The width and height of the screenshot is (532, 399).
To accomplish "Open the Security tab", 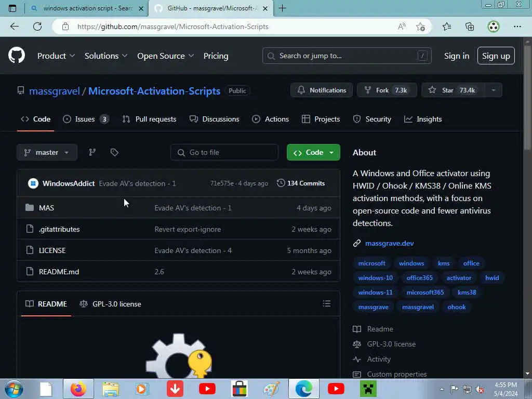I will (372, 119).
